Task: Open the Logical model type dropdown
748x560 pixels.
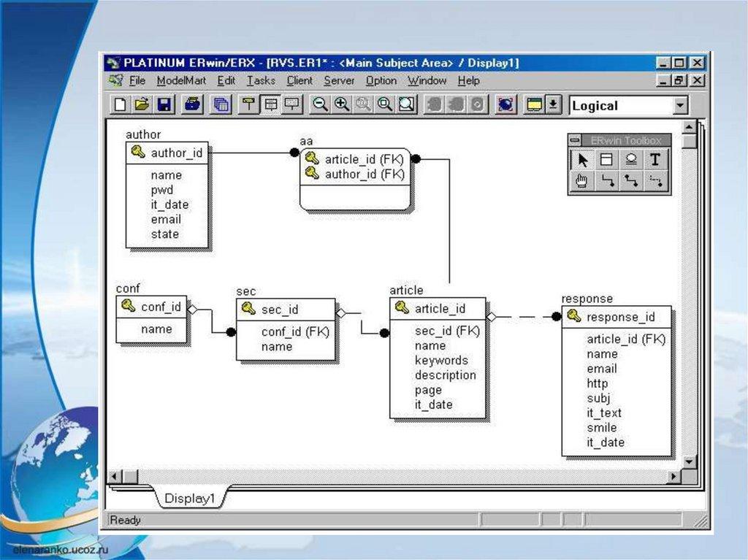Action: pos(680,106)
